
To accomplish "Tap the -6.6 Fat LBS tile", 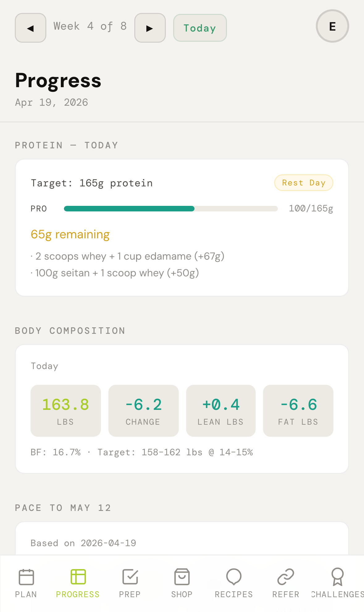I will point(298,410).
